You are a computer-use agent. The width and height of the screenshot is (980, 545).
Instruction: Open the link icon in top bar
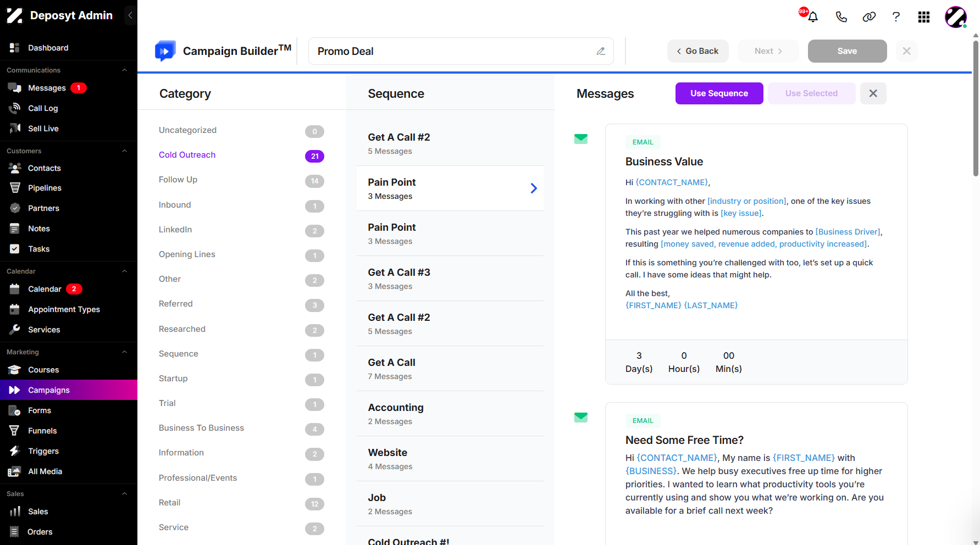(869, 17)
